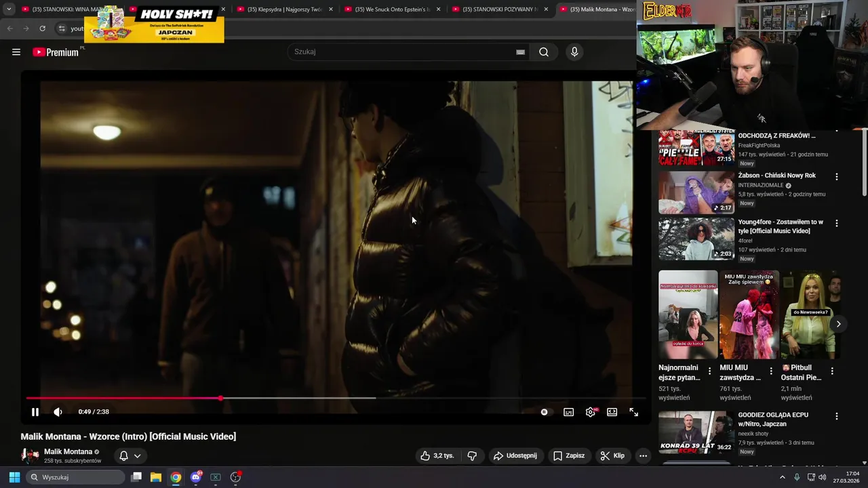Open the tab search dropdown arrow in Chrome
Viewport: 868px width, 488px height.
coord(9,9)
